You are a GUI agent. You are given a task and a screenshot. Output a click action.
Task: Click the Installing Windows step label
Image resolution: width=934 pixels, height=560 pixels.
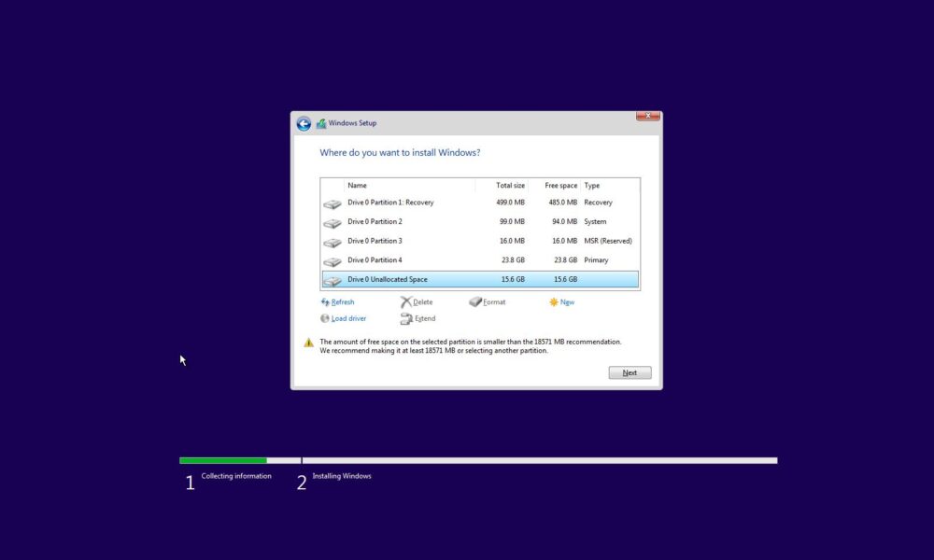coord(343,475)
